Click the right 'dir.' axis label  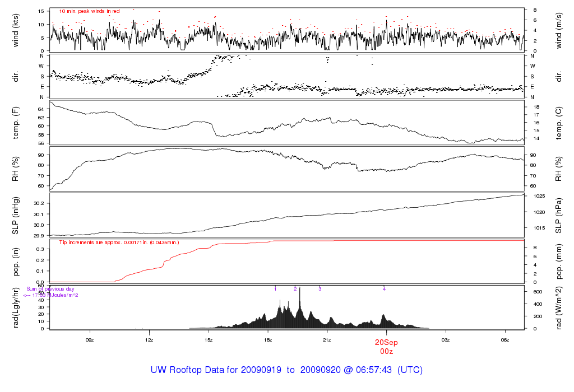pos(559,76)
